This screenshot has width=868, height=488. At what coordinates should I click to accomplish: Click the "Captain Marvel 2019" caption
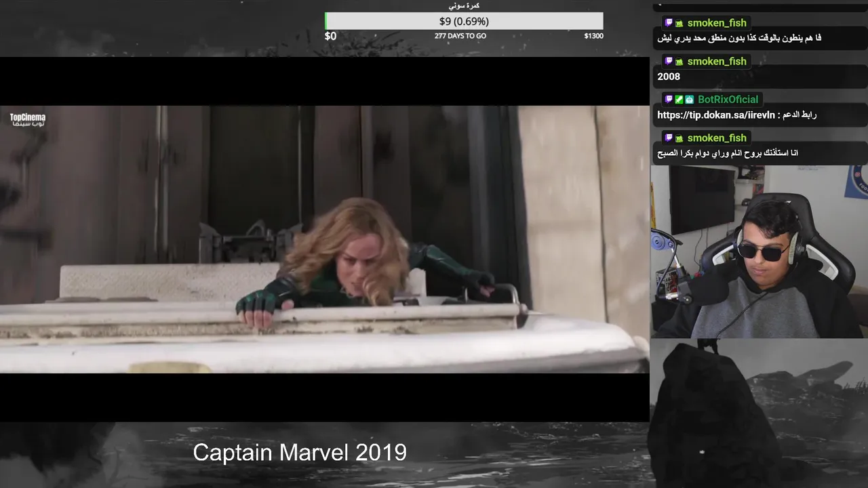pos(300,452)
